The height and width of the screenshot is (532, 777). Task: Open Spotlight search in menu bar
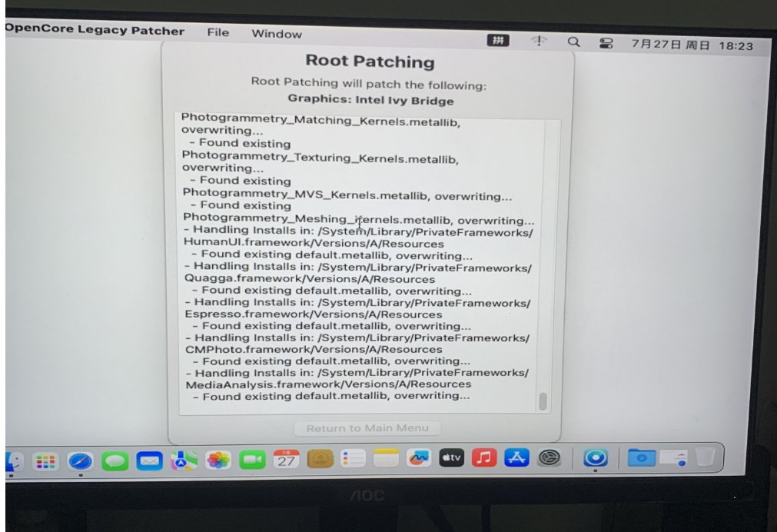[x=573, y=42]
